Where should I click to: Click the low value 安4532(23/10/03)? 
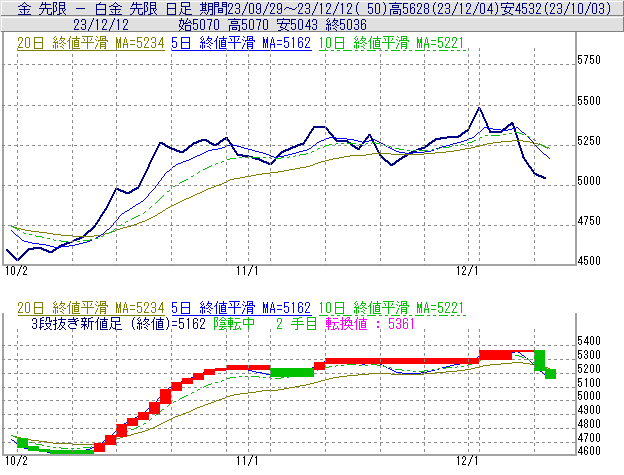click(x=556, y=8)
